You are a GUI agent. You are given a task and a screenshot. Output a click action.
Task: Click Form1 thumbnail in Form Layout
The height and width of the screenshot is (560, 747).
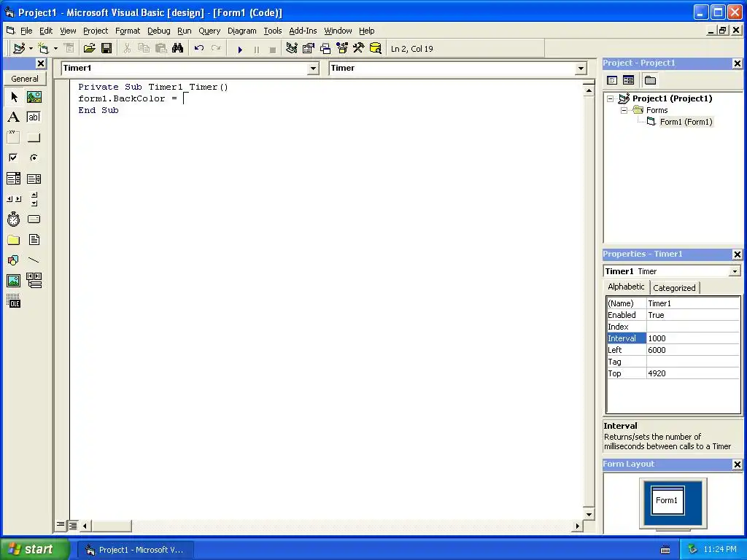(x=667, y=500)
